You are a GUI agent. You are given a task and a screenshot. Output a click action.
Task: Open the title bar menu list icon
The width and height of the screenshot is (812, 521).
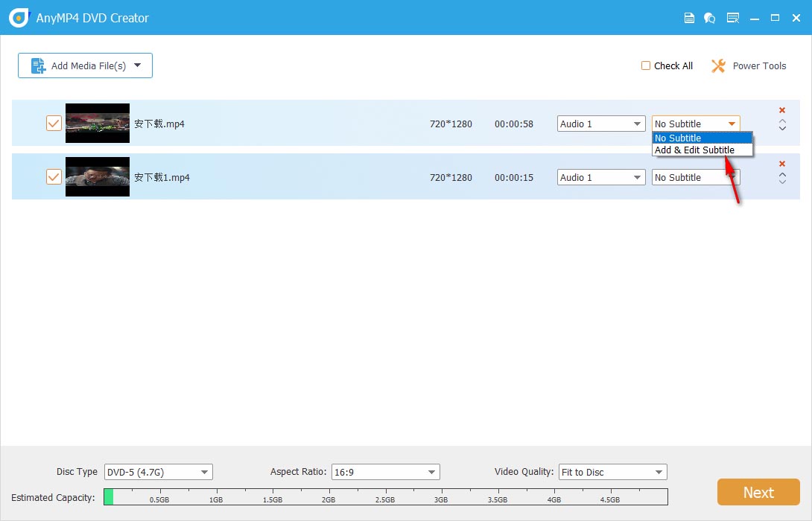[x=733, y=18]
